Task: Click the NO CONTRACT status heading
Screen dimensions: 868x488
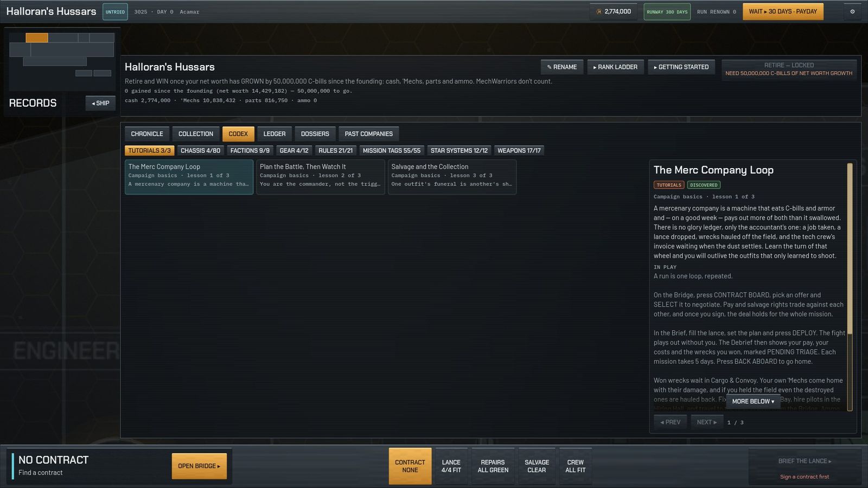Action: [53, 460]
